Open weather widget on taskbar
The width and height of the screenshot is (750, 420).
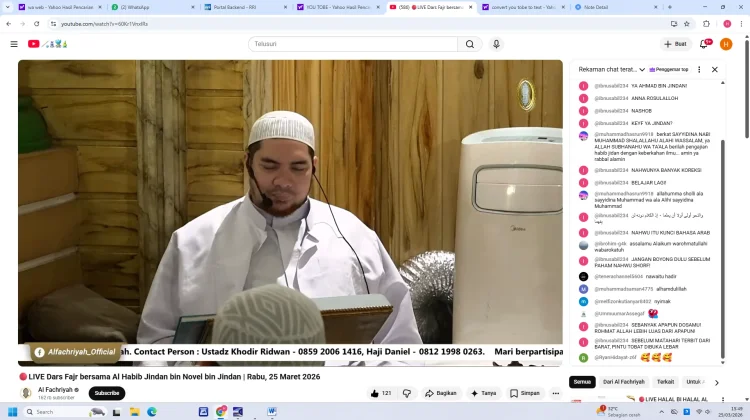coord(618,412)
